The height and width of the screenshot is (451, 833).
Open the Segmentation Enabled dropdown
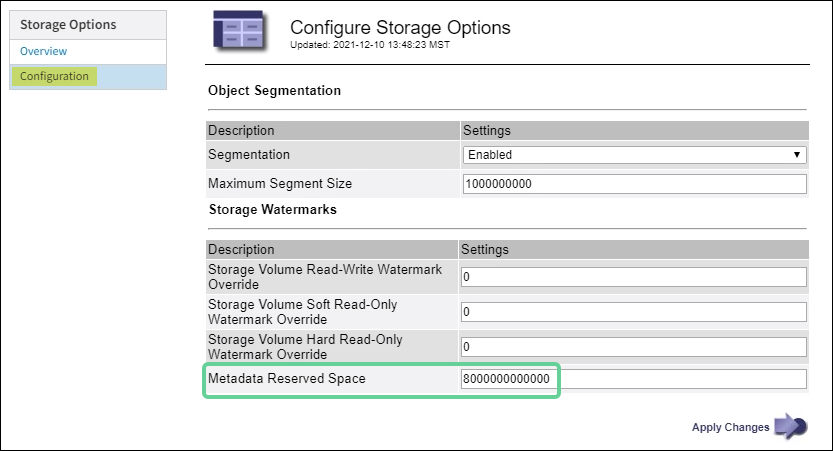[x=634, y=155]
